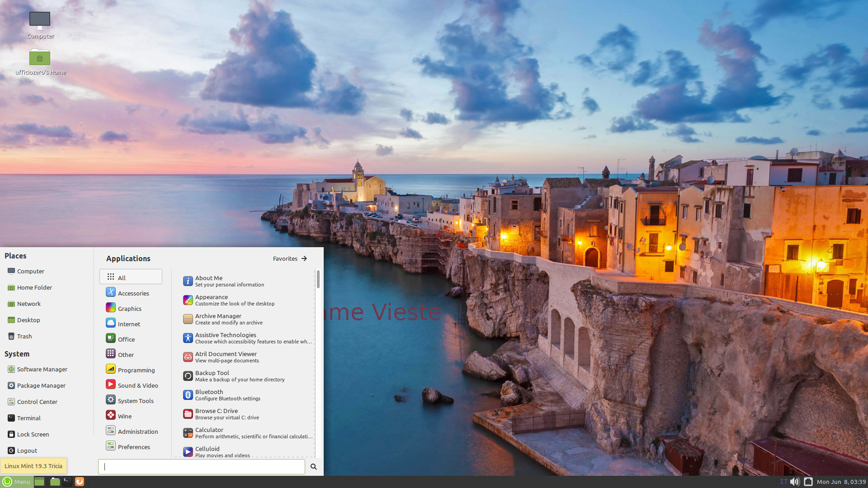
Task: Click the Menu button in panel
Action: 16,482
